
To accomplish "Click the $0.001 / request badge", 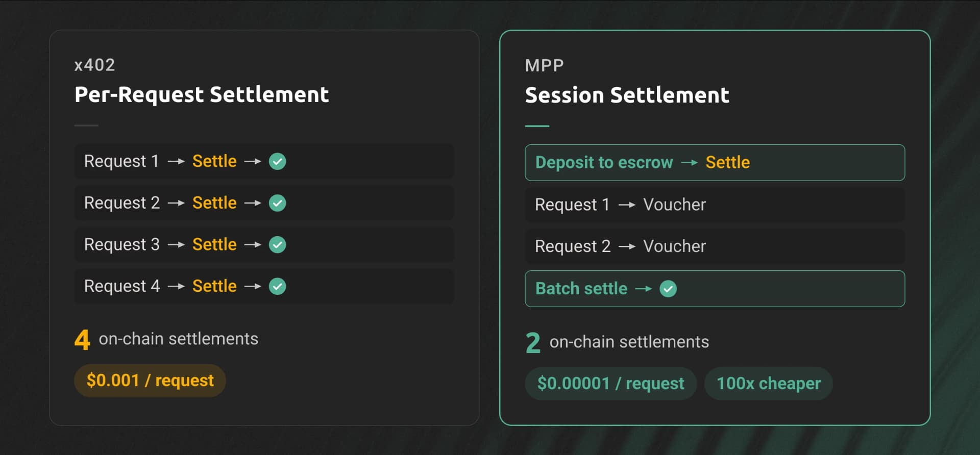I will [150, 381].
